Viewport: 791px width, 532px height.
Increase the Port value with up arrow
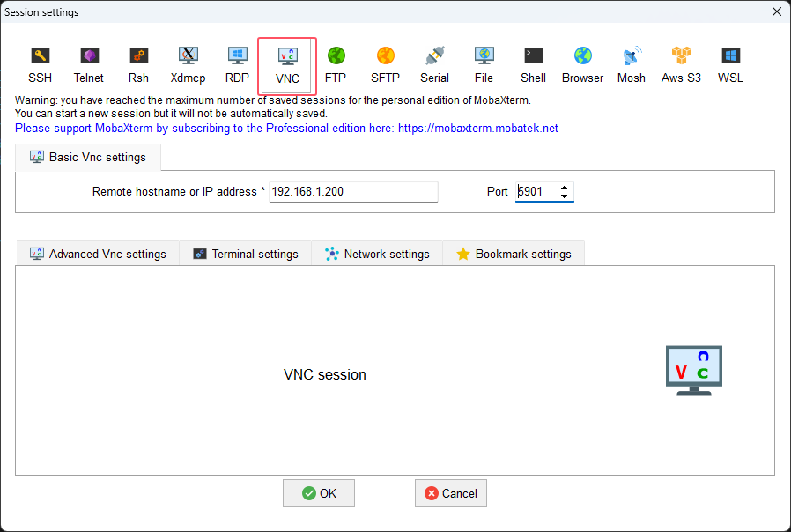pos(564,188)
